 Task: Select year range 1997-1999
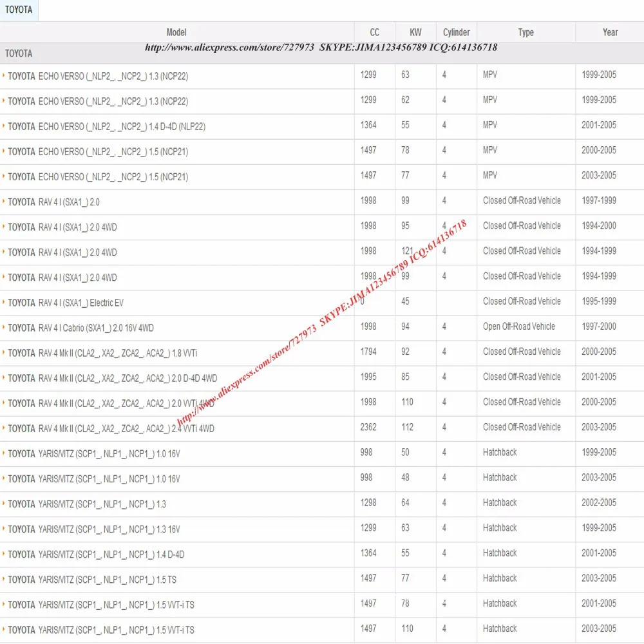click(599, 200)
